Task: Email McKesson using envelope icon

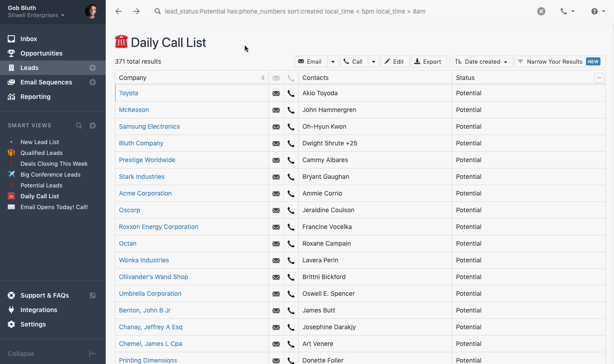Action: tap(276, 110)
